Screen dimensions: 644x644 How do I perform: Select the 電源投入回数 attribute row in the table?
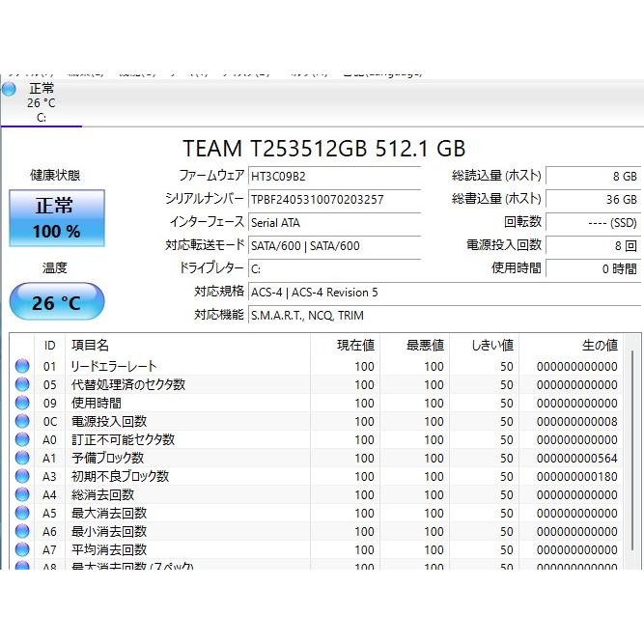tap(317, 421)
